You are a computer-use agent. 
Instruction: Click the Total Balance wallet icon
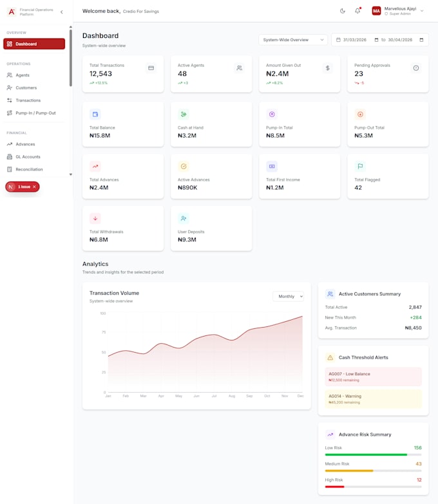[95, 114]
